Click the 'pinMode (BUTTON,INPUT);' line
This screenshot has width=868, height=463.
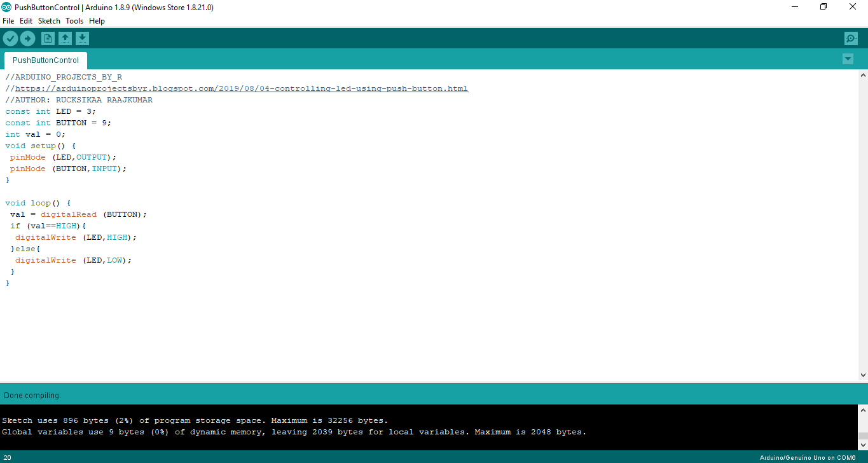click(69, 169)
